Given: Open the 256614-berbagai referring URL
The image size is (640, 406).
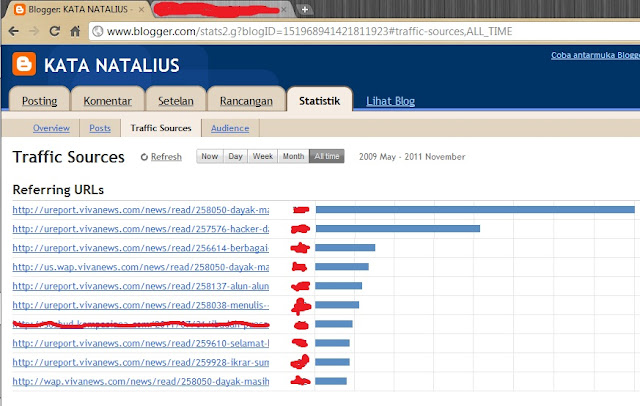Looking at the screenshot, I should click(141, 248).
